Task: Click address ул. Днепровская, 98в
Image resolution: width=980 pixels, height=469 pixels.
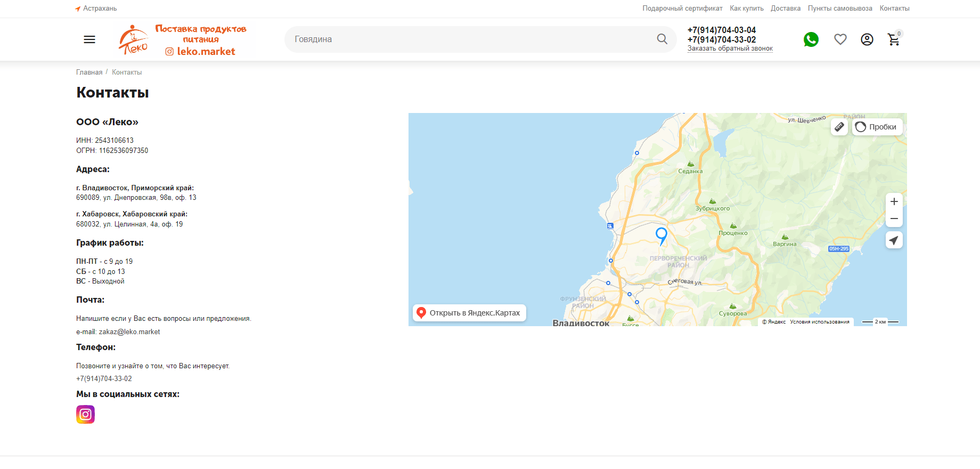Action: click(137, 198)
